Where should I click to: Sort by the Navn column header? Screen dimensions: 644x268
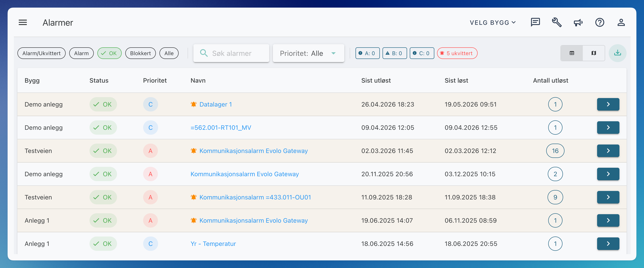pos(198,80)
